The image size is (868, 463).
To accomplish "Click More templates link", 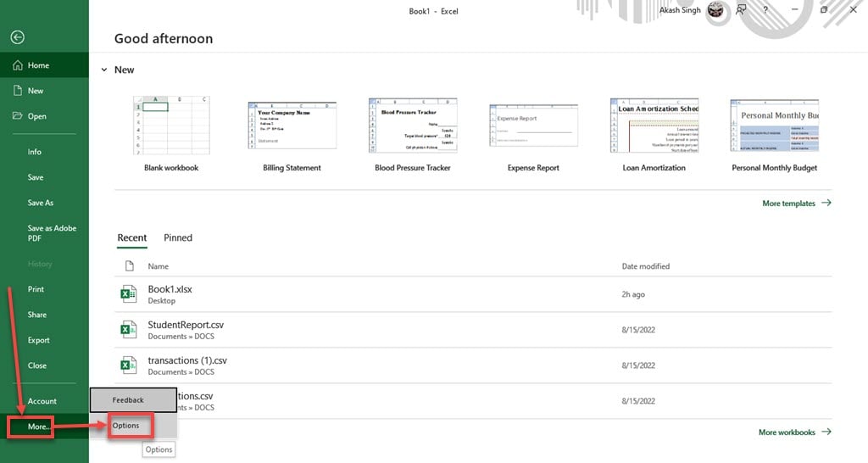I will [x=797, y=204].
